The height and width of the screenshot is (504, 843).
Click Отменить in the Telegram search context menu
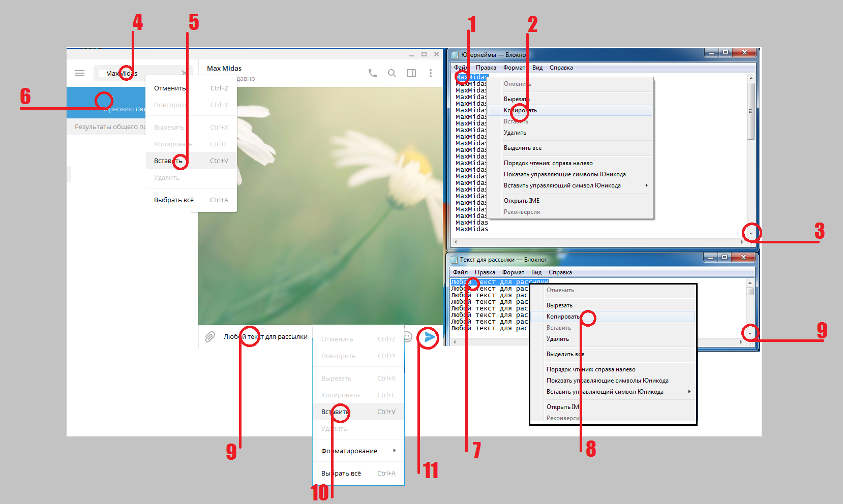191,88
